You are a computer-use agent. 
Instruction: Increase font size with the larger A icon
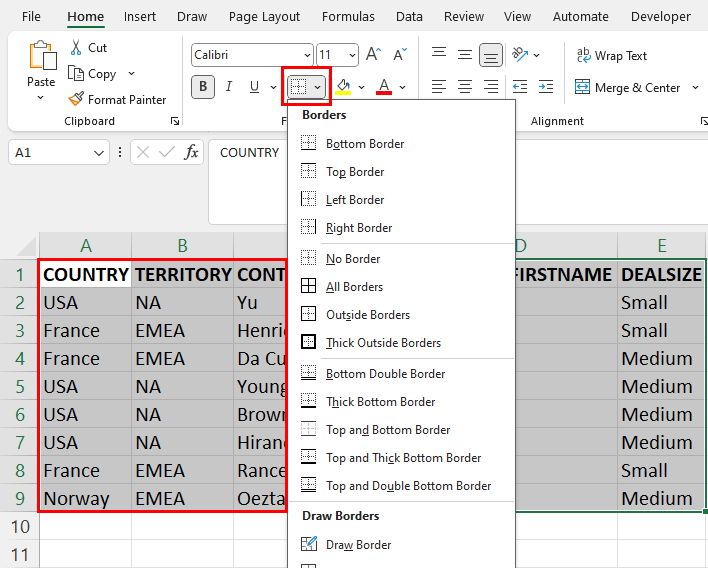373,55
